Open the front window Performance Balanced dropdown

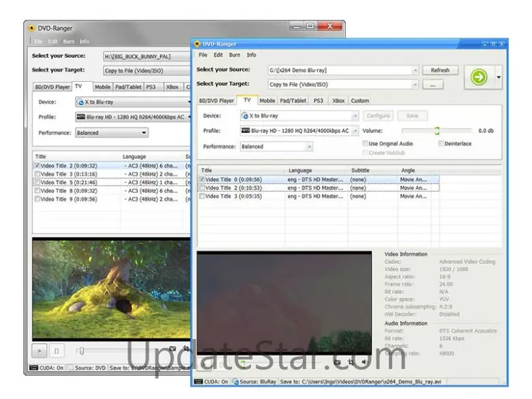(276, 147)
